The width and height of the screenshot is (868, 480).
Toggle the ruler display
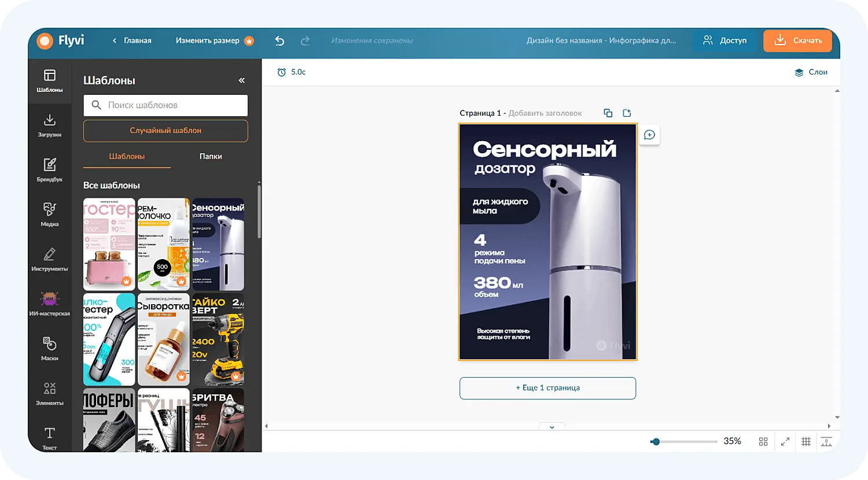click(826, 441)
